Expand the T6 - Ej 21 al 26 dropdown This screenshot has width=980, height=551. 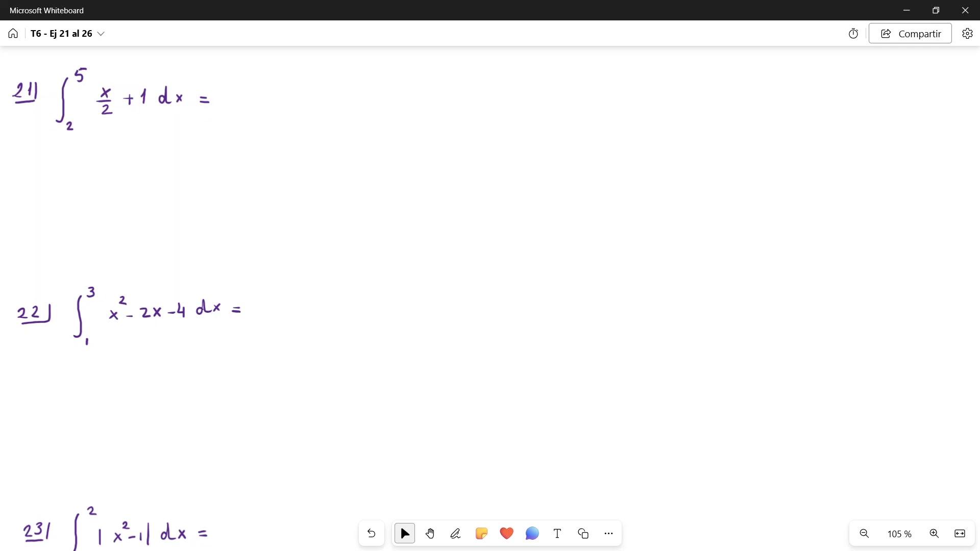coord(101,34)
